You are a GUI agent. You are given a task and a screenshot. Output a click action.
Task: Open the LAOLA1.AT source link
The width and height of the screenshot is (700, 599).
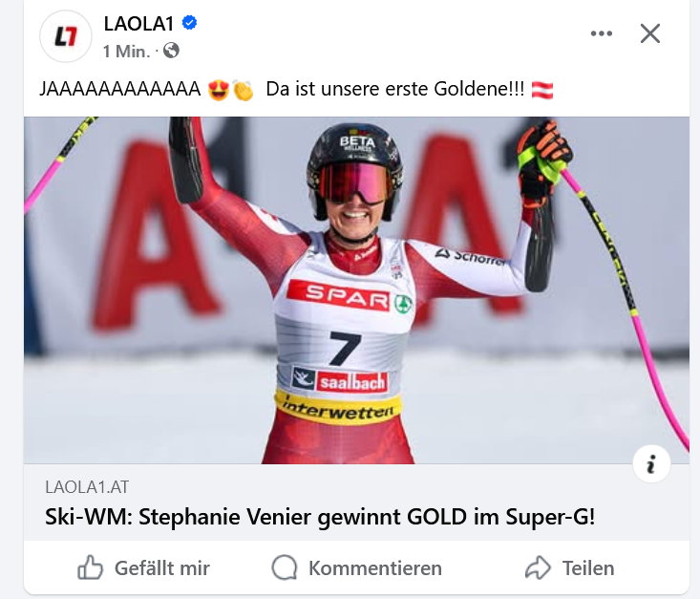pyautogui.click(x=87, y=487)
